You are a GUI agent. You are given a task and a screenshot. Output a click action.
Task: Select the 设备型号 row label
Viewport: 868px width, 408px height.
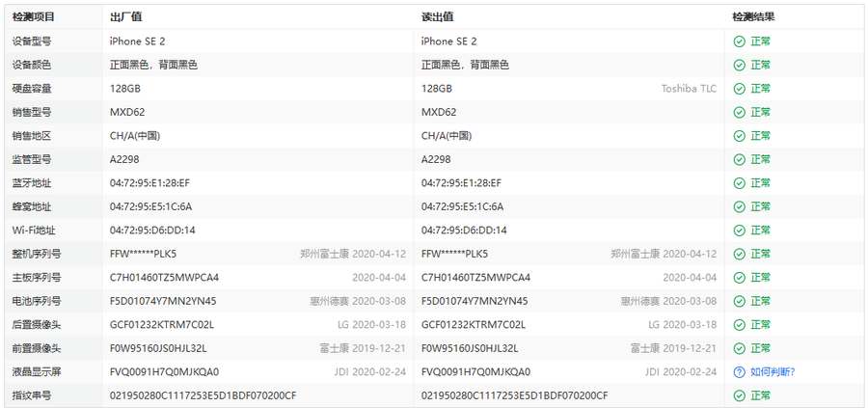point(32,41)
